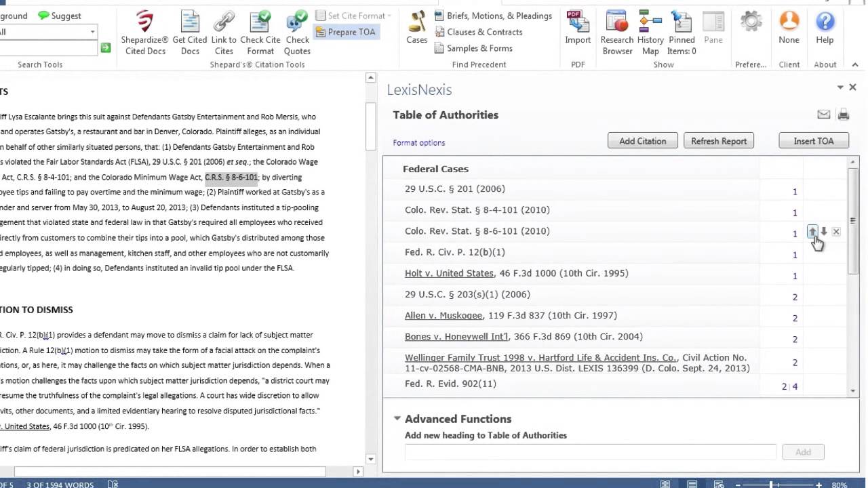Click the Suggest button
The width and height of the screenshot is (868, 488).
point(59,16)
